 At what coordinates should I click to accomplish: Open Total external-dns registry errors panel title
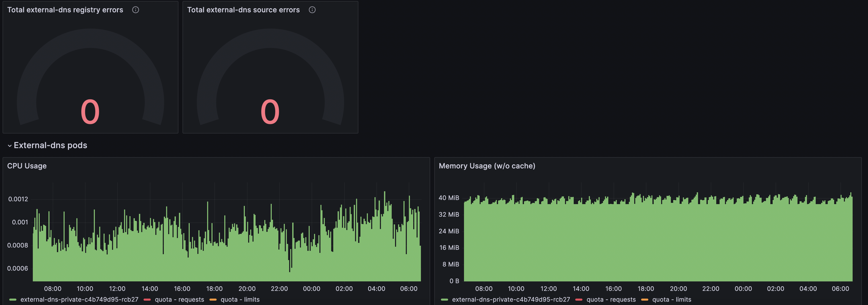click(65, 10)
